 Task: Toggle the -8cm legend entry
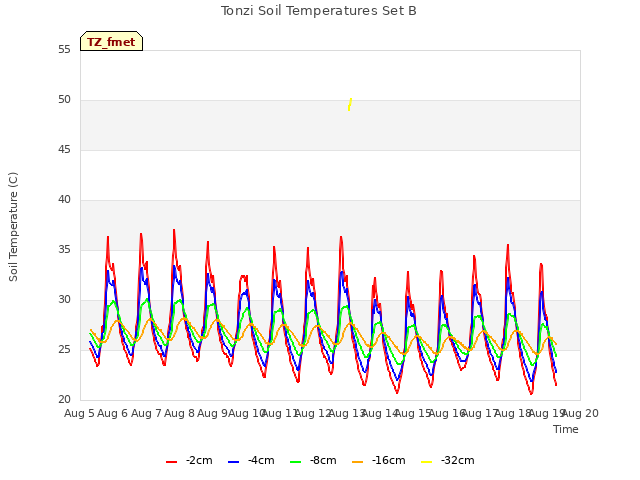(313, 461)
